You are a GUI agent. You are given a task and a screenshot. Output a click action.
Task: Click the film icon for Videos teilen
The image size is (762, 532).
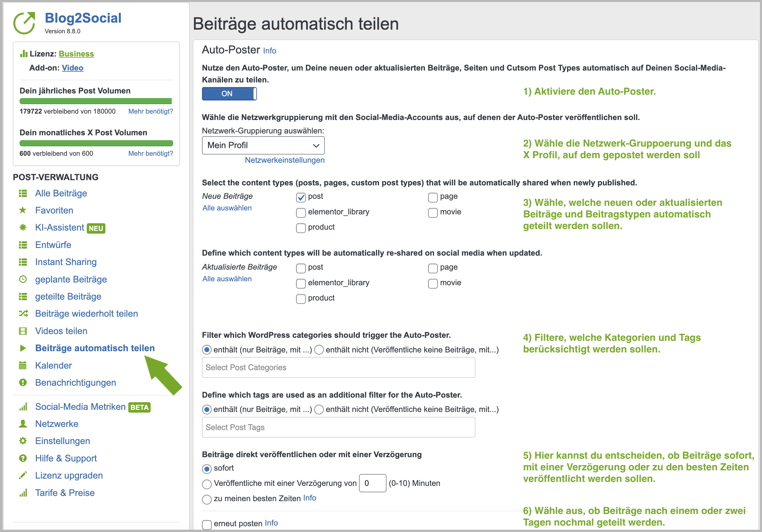[x=23, y=331]
